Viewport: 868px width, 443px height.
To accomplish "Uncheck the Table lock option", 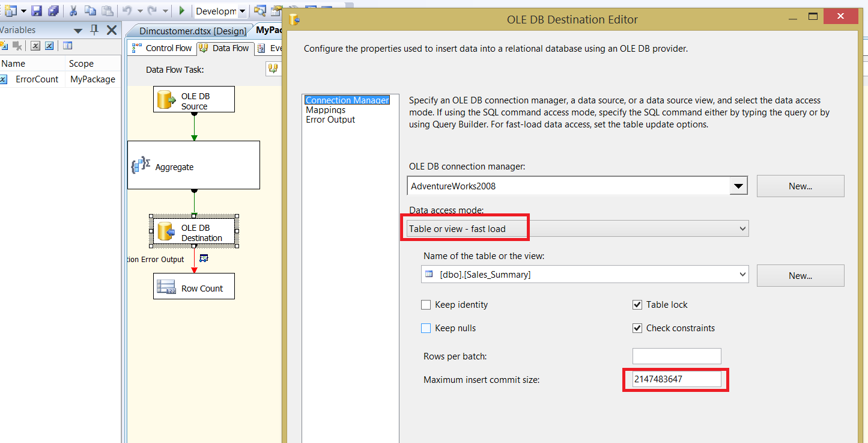I will (637, 305).
